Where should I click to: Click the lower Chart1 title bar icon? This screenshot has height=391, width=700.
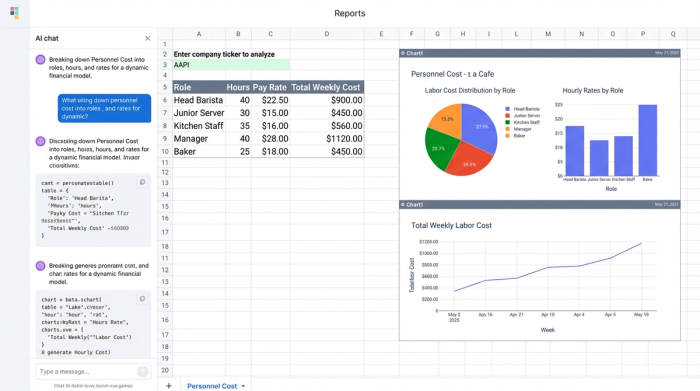403,205
